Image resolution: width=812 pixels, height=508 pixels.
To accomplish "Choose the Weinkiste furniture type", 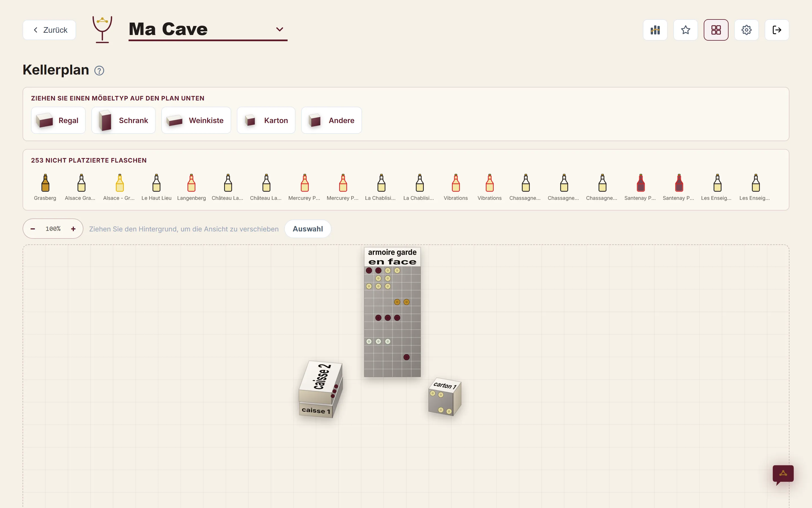I will pyautogui.click(x=196, y=120).
